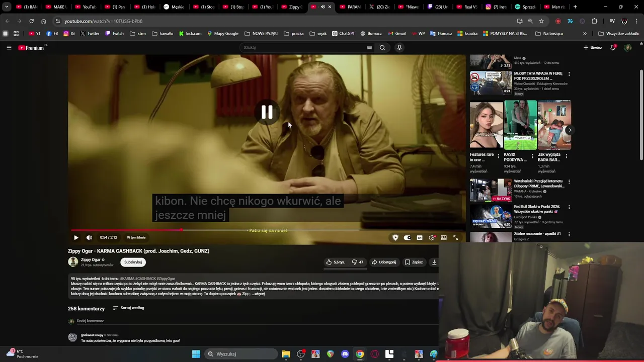Dislike the video showing 47
644x362 pixels.
point(358,262)
